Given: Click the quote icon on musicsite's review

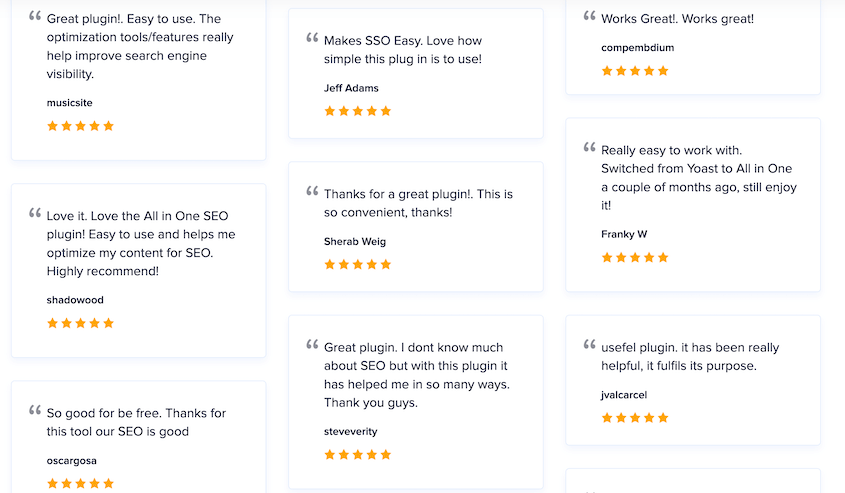Looking at the screenshot, I should [35, 17].
